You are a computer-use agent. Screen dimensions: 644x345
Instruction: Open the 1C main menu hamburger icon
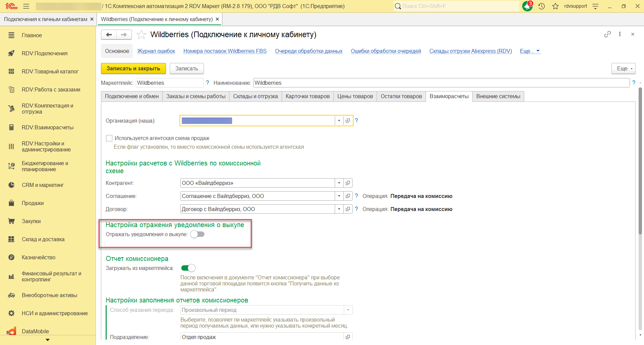click(26, 6)
